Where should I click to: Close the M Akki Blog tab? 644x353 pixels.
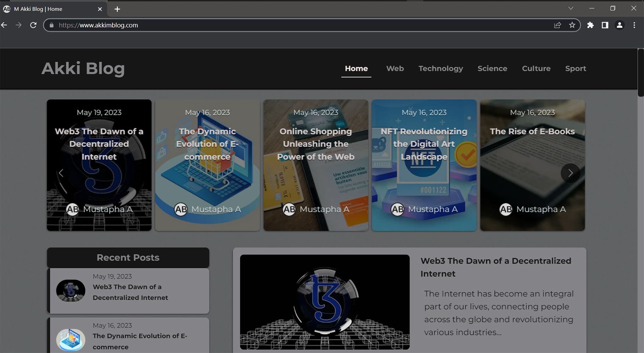pos(100,9)
